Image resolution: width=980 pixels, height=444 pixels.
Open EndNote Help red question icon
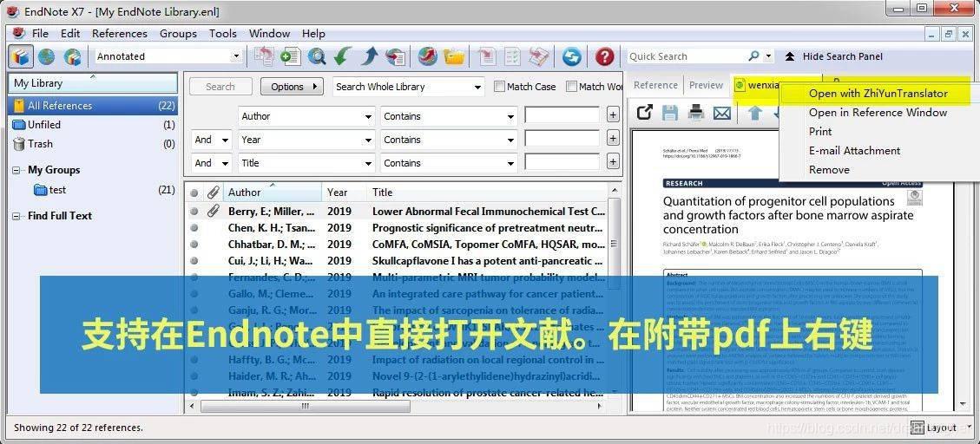pos(604,56)
